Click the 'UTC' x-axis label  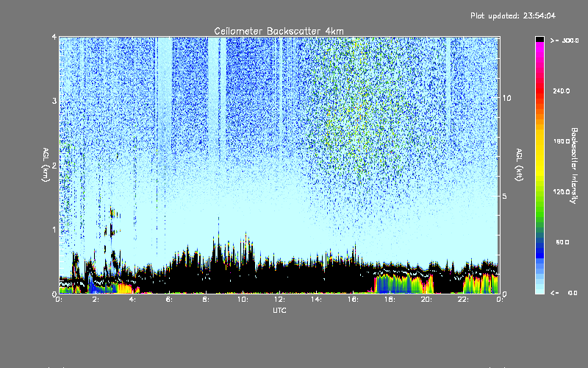click(279, 310)
